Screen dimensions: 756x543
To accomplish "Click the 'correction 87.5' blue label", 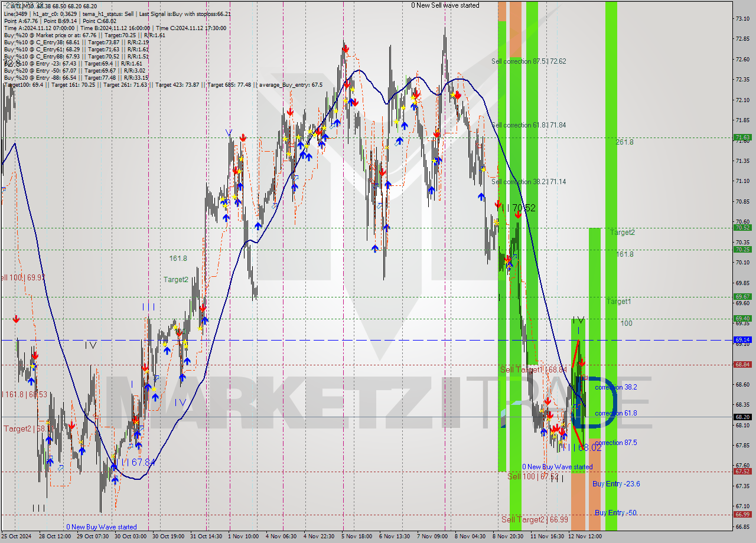I will 616,443.
